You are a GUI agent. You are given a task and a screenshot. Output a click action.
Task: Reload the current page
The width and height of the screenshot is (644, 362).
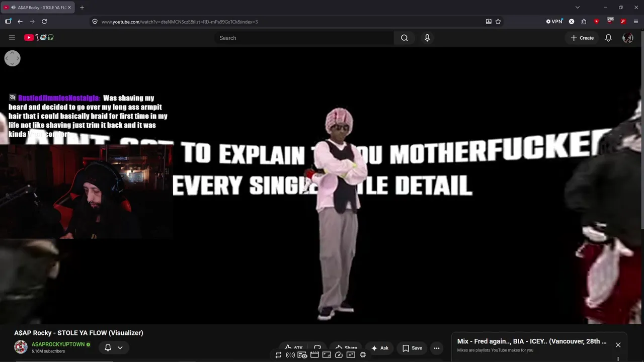pos(44,22)
